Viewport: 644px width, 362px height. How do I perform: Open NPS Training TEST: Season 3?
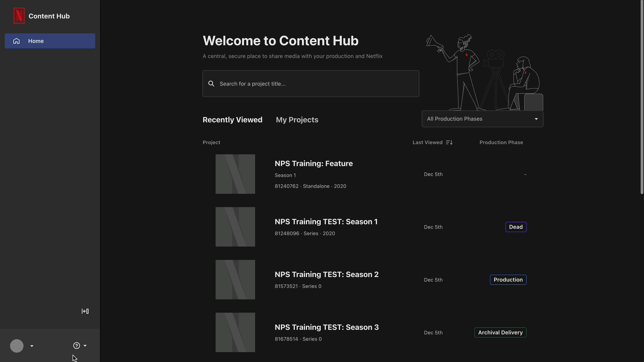326,327
